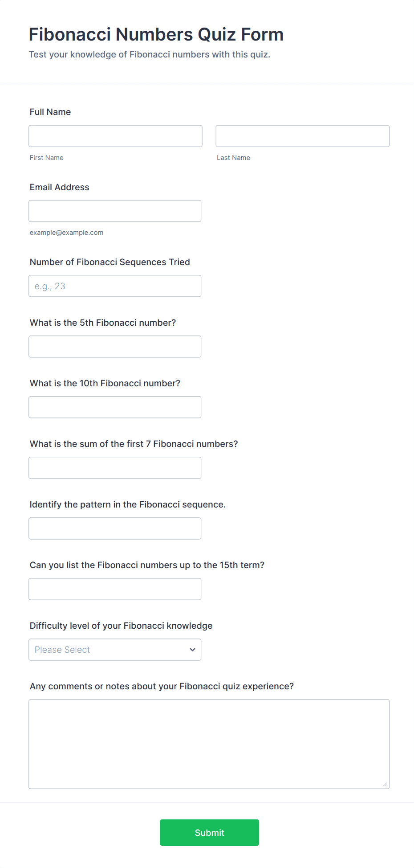Click the First Name input field
Screen dimensions: 414x868
(x=115, y=136)
